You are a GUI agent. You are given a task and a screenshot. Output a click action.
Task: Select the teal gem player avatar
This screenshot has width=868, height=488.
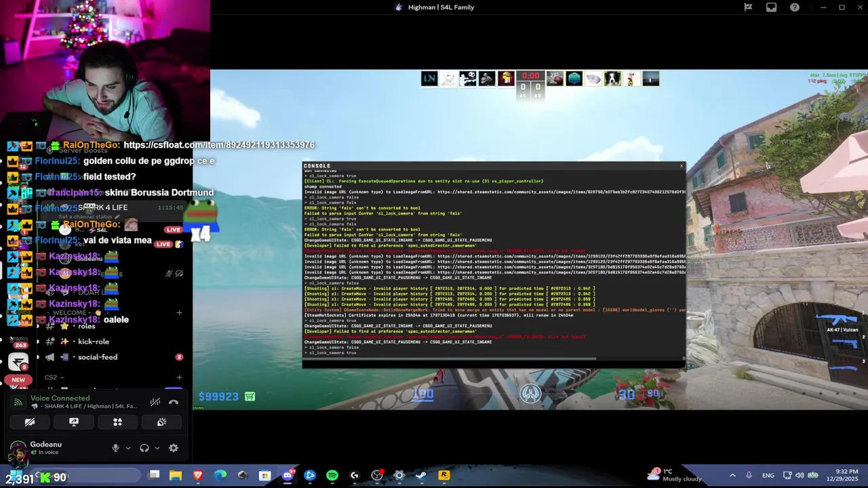574,79
